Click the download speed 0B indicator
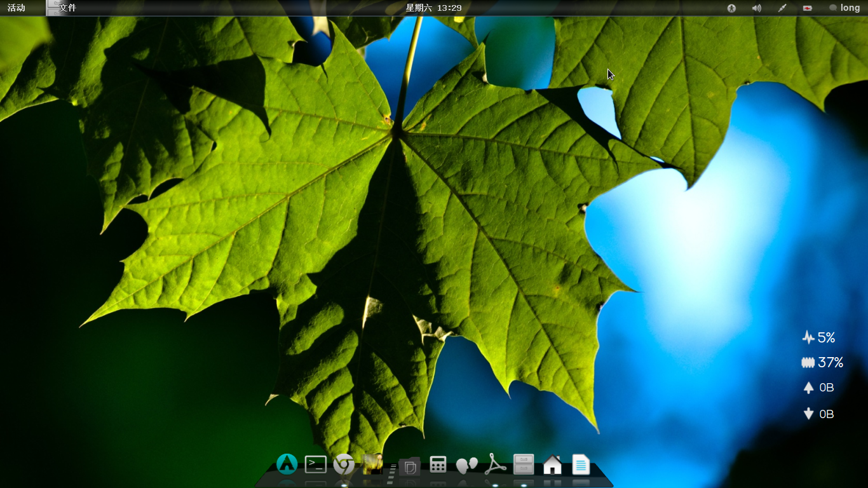The image size is (868, 488). point(818,414)
